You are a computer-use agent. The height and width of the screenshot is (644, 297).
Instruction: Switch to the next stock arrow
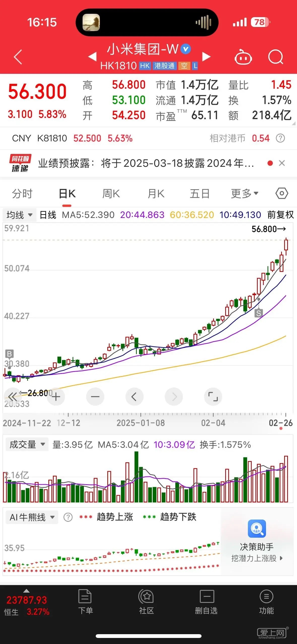(206, 57)
